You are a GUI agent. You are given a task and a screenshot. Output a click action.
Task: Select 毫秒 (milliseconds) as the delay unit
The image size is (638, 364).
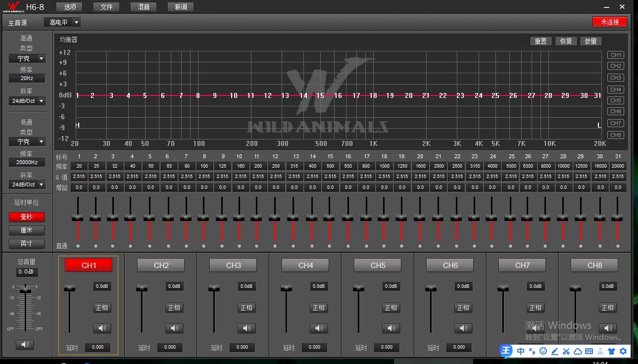27,217
